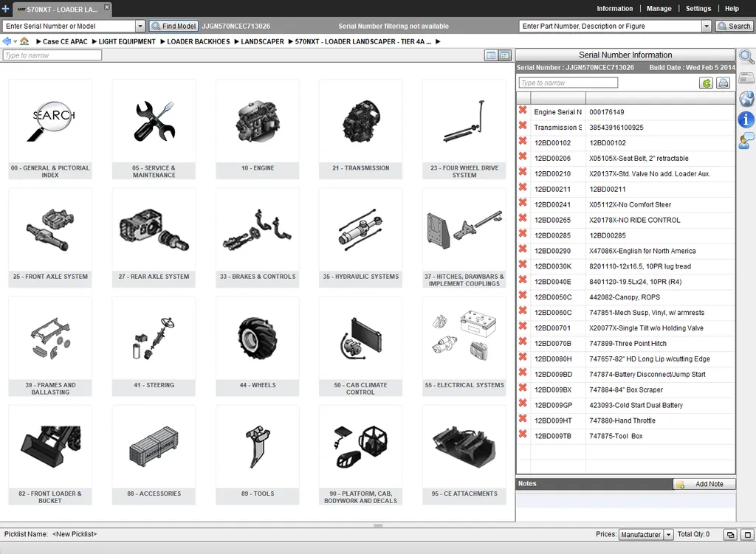Add a note with Add Note button
Image resolution: width=756 pixels, height=554 pixels.
(x=704, y=484)
